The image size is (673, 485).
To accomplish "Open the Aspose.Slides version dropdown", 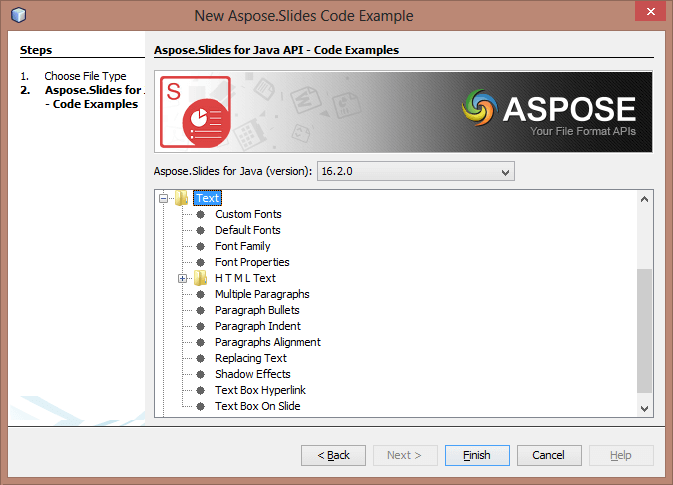I will click(415, 171).
